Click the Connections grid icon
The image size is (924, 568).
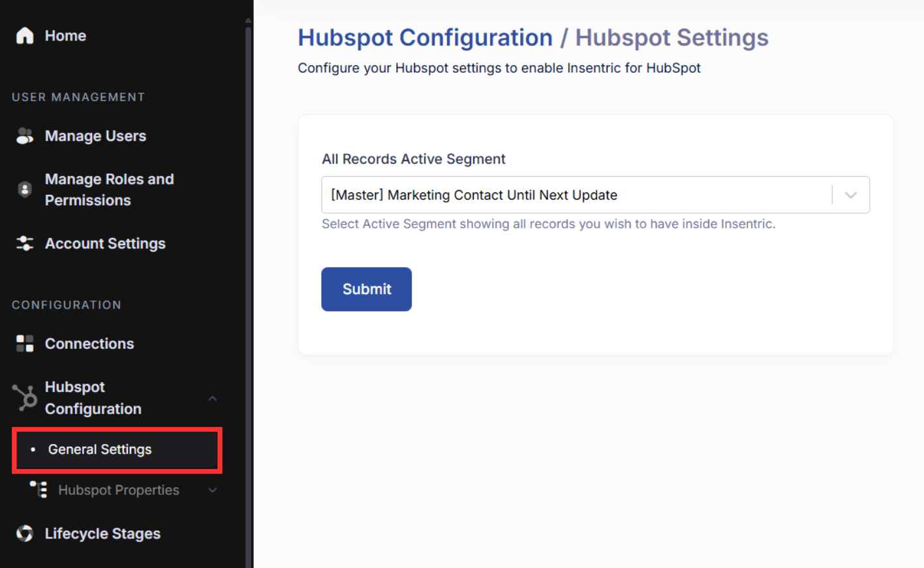[x=25, y=344]
